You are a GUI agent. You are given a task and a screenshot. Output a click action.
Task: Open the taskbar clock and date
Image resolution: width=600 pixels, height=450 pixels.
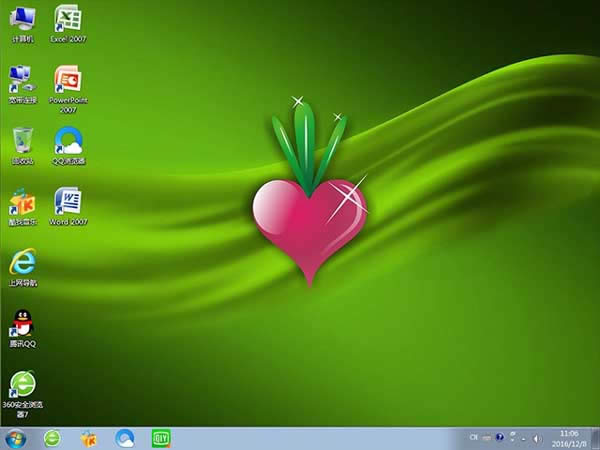(568, 438)
